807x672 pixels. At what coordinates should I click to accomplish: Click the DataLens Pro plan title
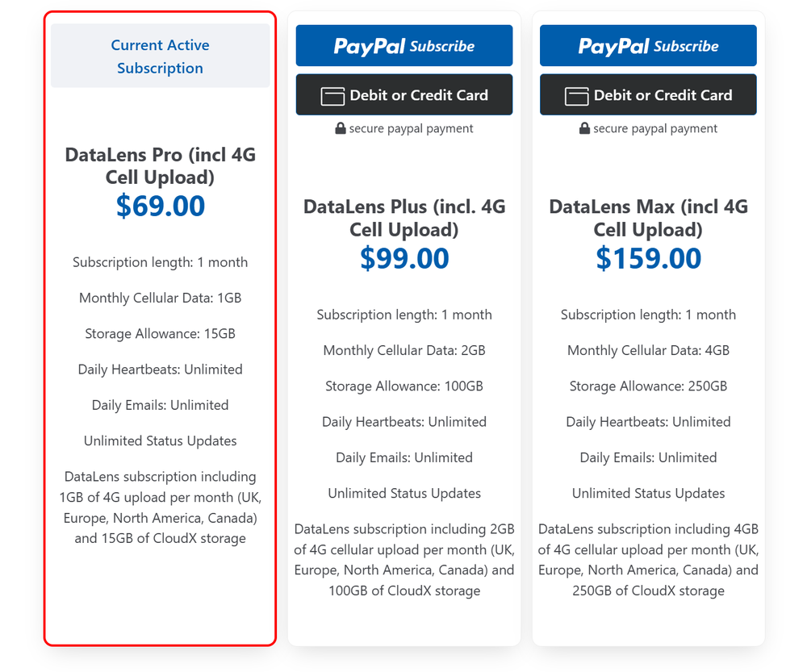point(160,165)
